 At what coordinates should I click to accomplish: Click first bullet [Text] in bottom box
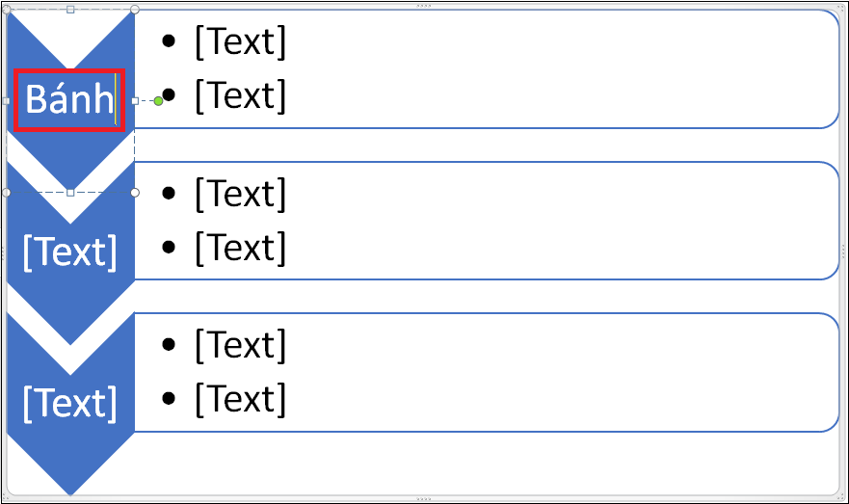click(x=240, y=345)
